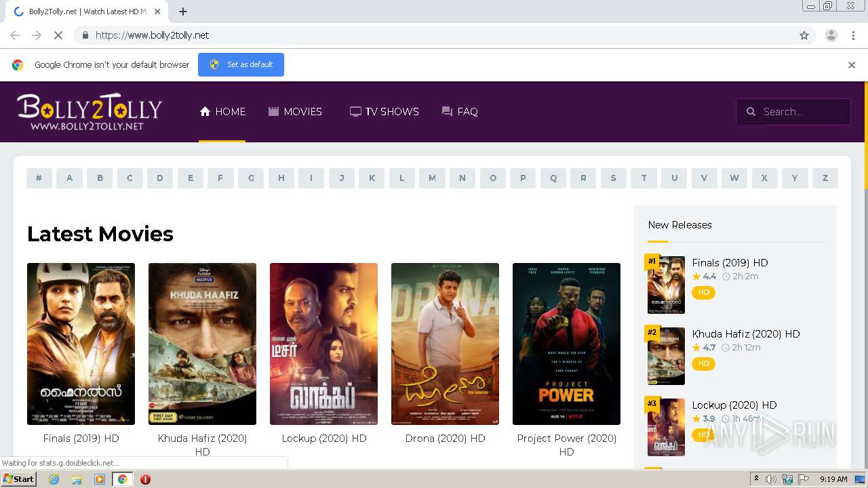Click the browser back arrow
Image resolution: width=868 pixels, height=488 pixels.
click(15, 35)
